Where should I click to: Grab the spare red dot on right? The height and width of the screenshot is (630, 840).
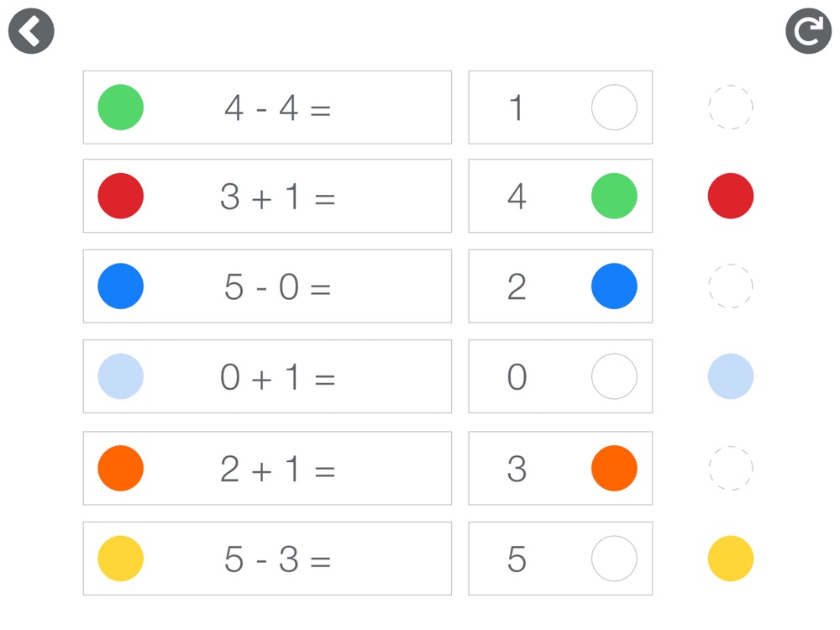pos(731,196)
